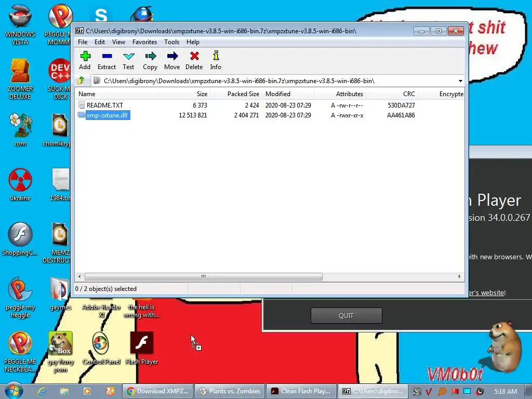Sort by Size column header
This screenshot has height=399, width=532.
(184, 94)
